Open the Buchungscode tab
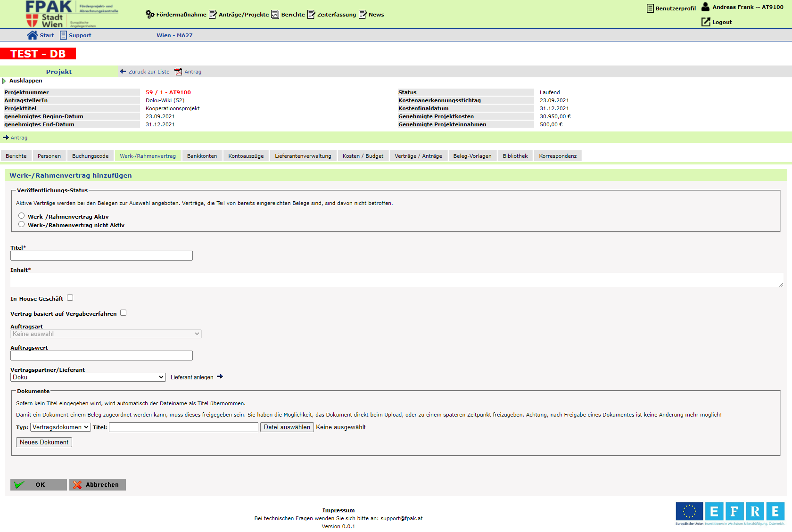 [x=90, y=156]
